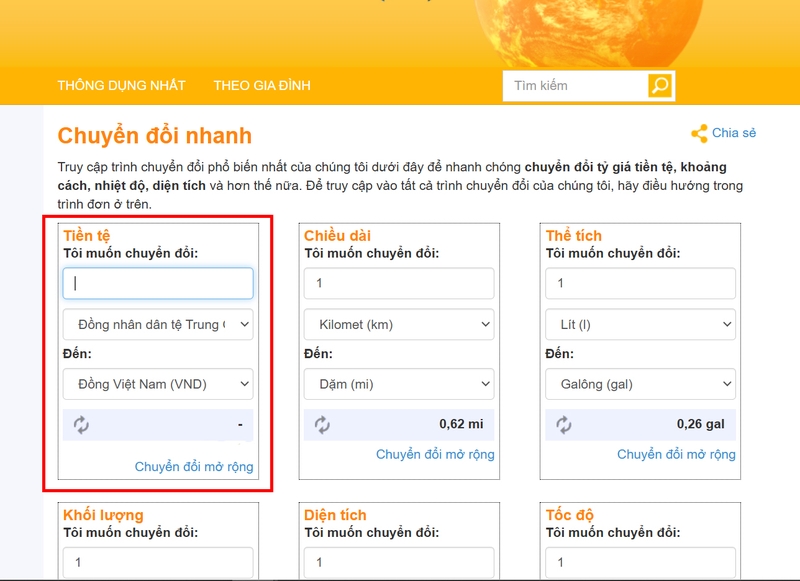Open THEO GIA ĐÌNH menu
The width and height of the screenshot is (800, 581).
tap(262, 85)
